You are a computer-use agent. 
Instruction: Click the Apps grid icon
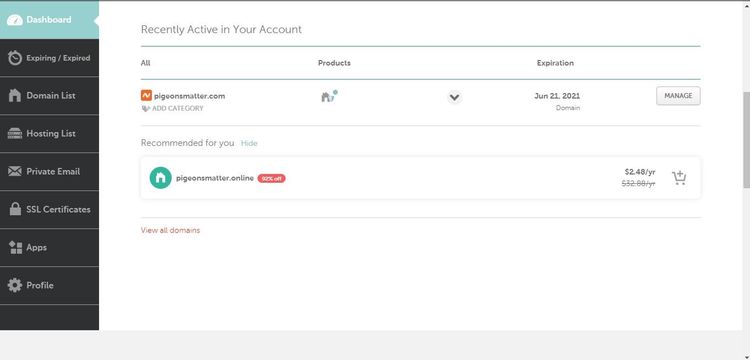click(15, 247)
